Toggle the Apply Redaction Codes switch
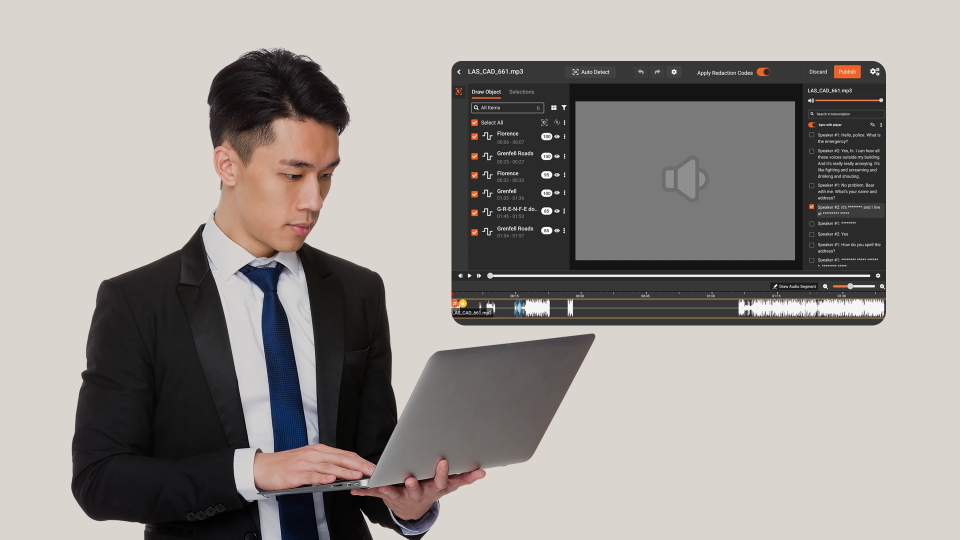960x540 pixels. click(x=763, y=72)
